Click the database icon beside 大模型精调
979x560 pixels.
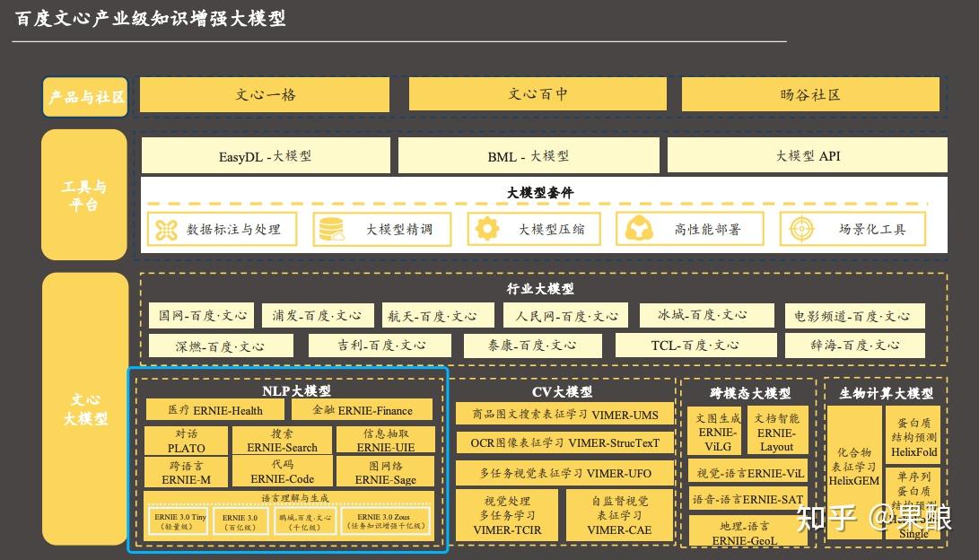click(x=331, y=229)
